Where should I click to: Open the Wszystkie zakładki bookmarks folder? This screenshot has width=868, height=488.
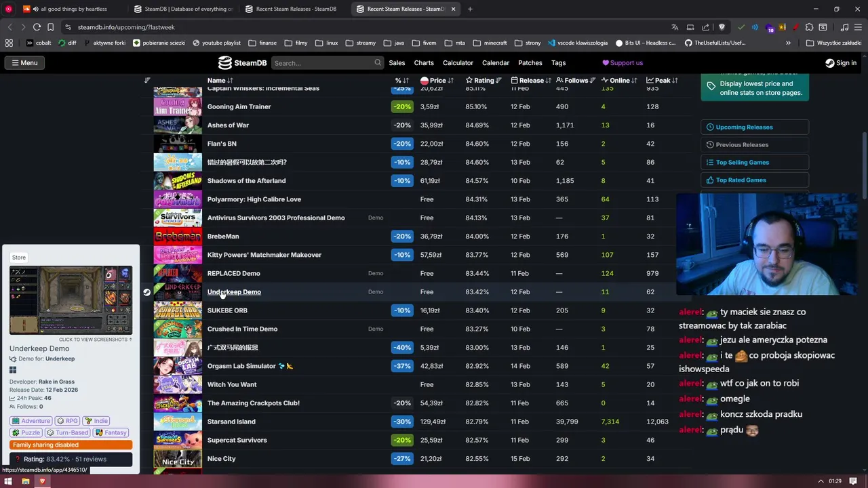pos(833,43)
